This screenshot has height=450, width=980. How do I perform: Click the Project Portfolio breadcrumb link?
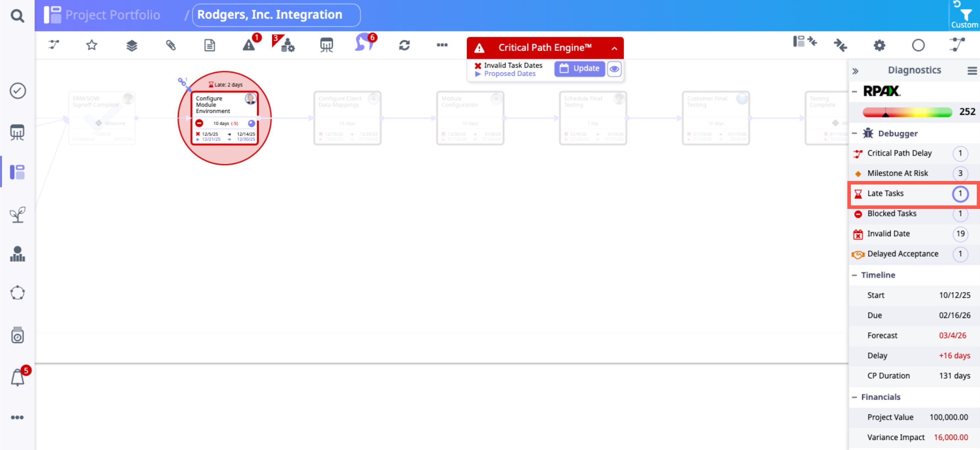112,15
